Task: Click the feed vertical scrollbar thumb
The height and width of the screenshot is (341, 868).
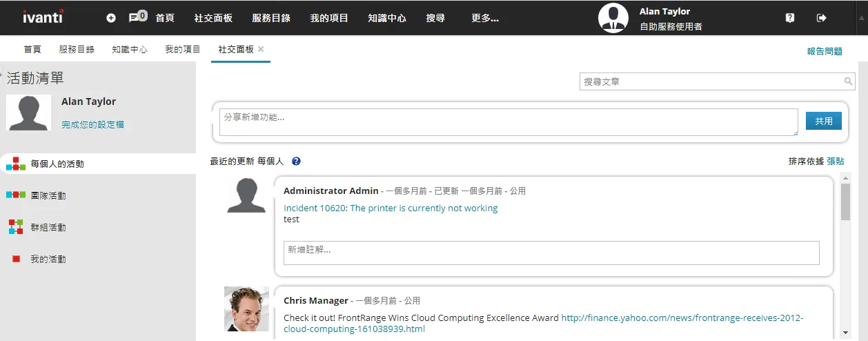Action: tap(846, 202)
